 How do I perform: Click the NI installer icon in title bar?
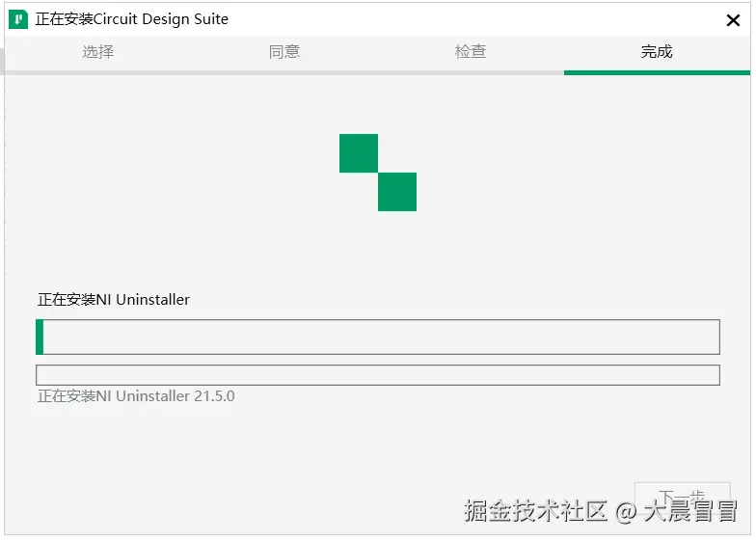click(18, 19)
